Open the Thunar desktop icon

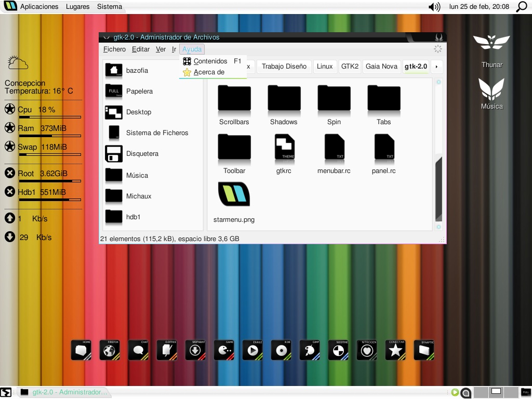click(x=491, y=51)
